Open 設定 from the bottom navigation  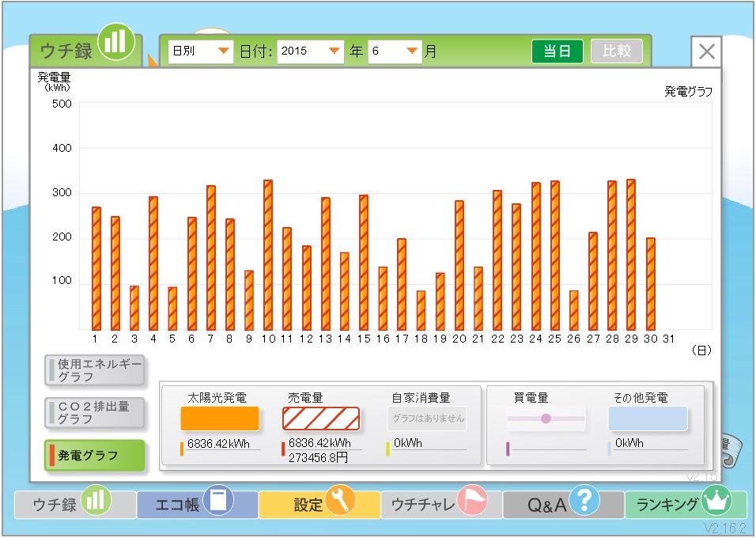coord(319,505)
